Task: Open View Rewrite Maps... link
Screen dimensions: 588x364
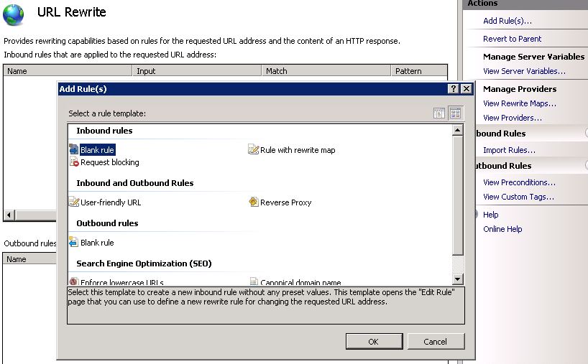Action: point(519,103)
